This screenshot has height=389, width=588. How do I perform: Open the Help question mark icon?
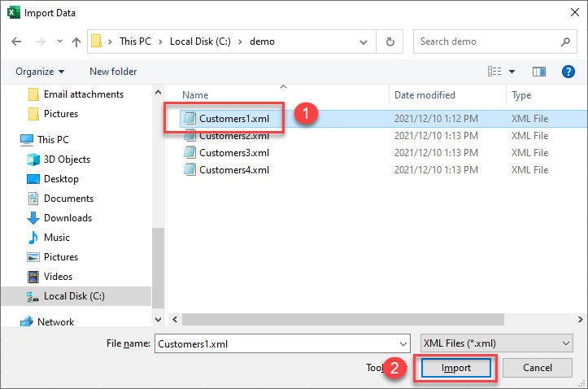(x=568, y=72)
